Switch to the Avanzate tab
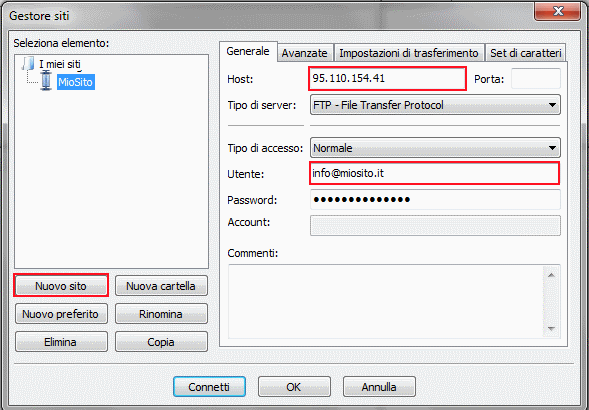This screenshot has height=410, width=589. (305, 53)
